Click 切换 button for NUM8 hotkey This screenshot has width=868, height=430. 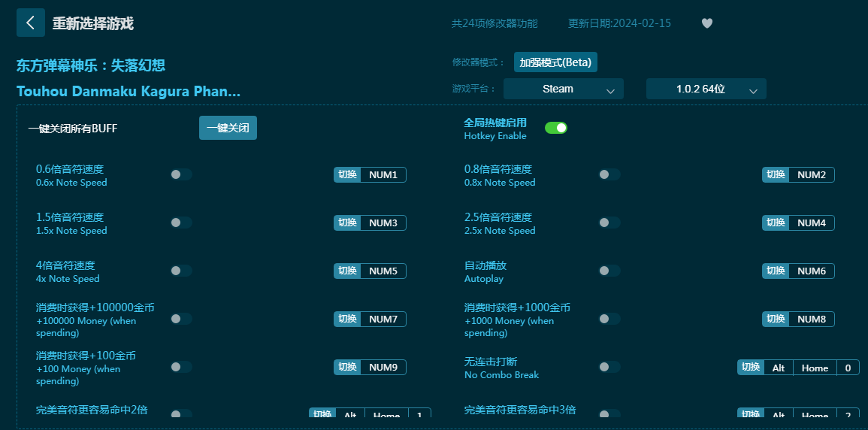(x=776, y=319)
